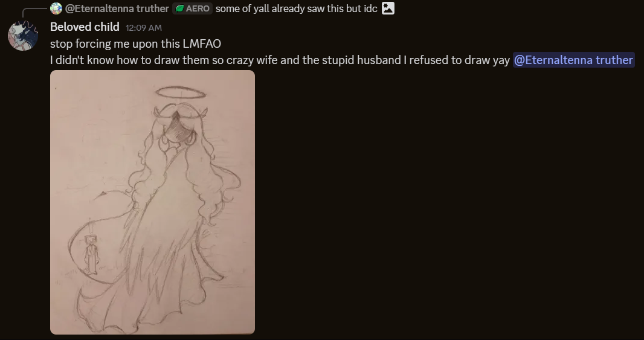Jump to replied message 'some of yall already saw this'

(x=296, y=8)
